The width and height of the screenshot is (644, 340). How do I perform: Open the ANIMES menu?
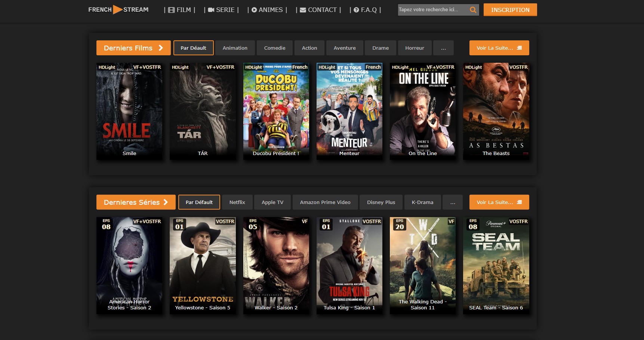click(267, 10)
